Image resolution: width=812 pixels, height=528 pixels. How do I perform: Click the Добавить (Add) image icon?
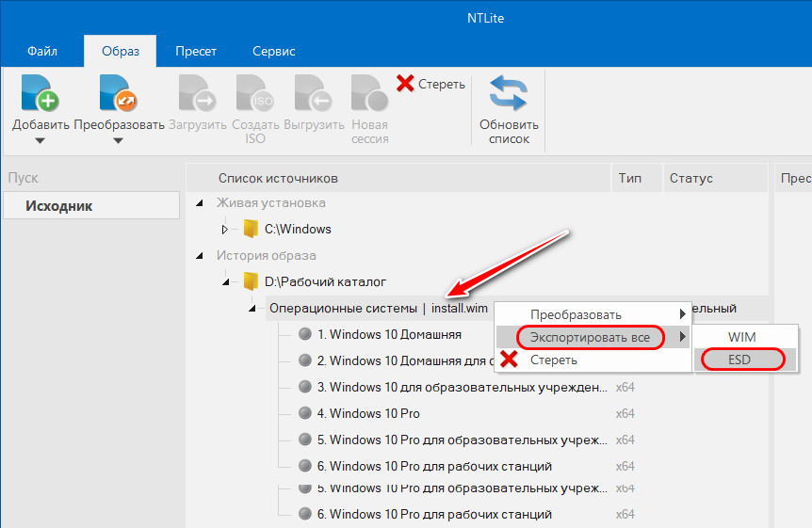[x=40, y=93]
